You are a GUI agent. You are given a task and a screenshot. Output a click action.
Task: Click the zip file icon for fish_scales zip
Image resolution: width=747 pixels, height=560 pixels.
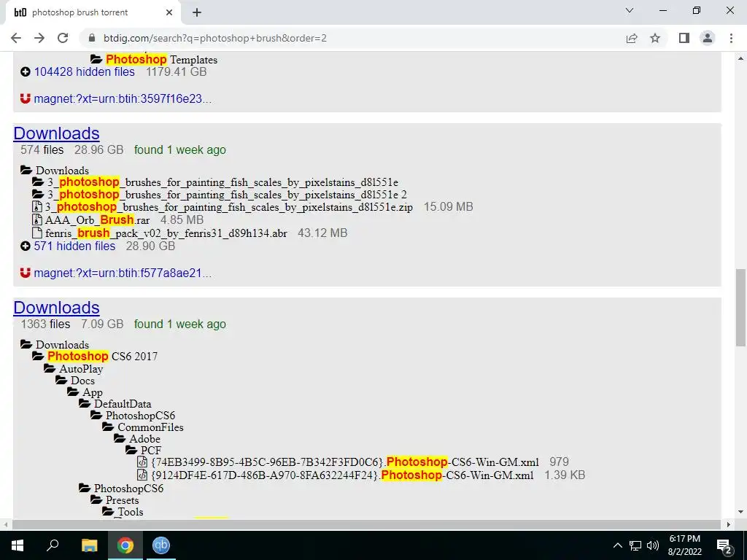(x=36, y=206)
